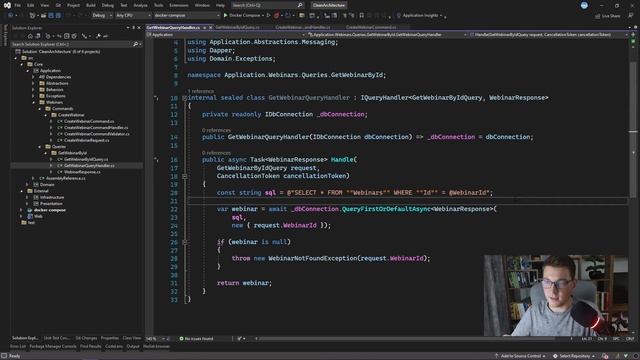The image size is (640, 360).
Task: Select WebinarResponse.cs in Solution Explorer
Action: pos(82,172)
